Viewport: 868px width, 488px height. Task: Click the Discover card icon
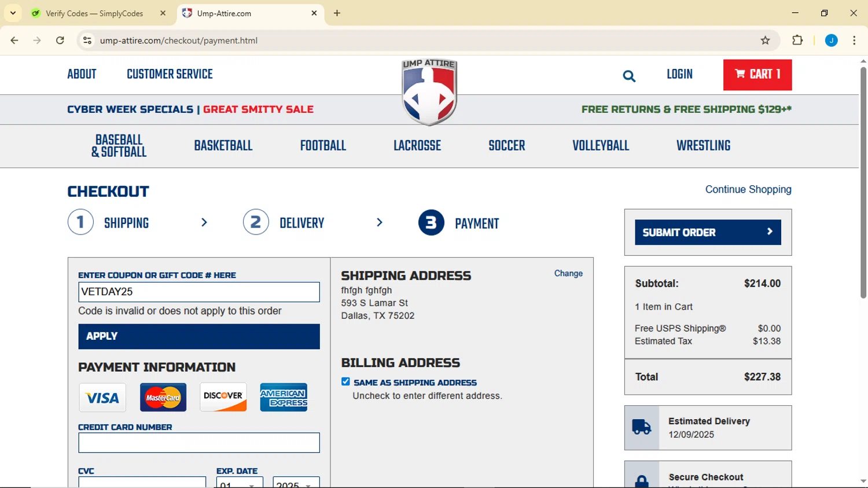[223, 397]
